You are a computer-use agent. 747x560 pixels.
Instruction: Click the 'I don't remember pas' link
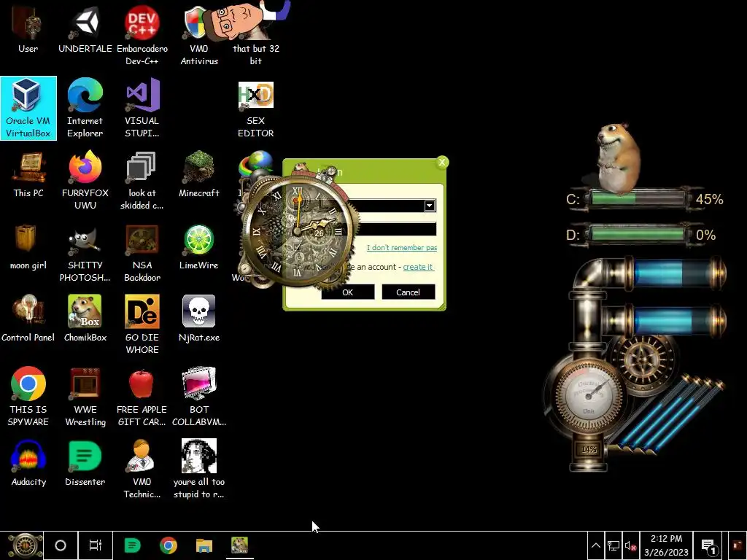402,248
